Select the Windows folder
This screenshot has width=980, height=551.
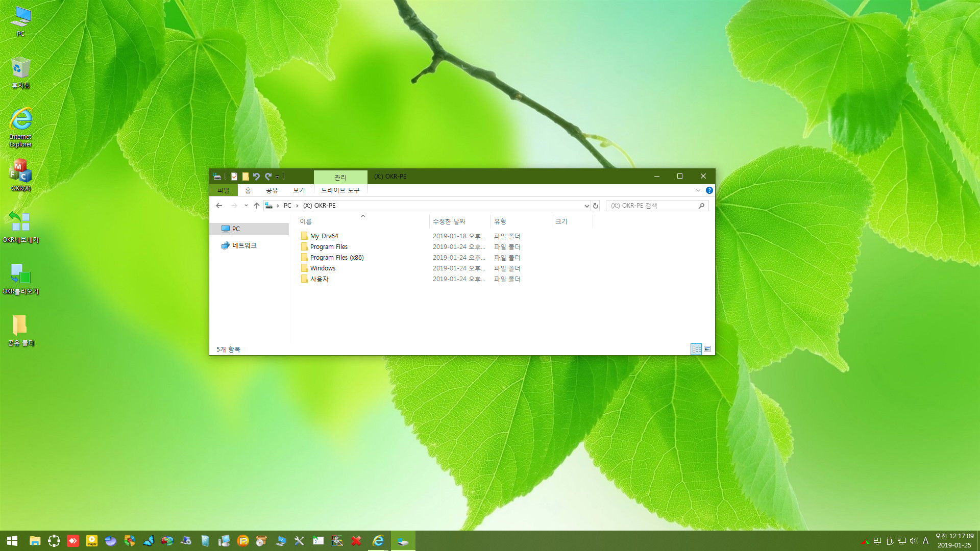click(x=323, y=268)
